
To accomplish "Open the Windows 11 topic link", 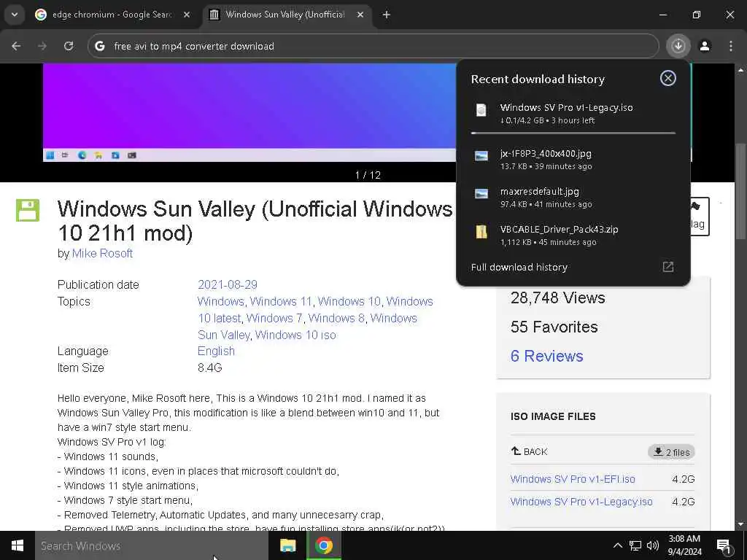I will point(281,301).
